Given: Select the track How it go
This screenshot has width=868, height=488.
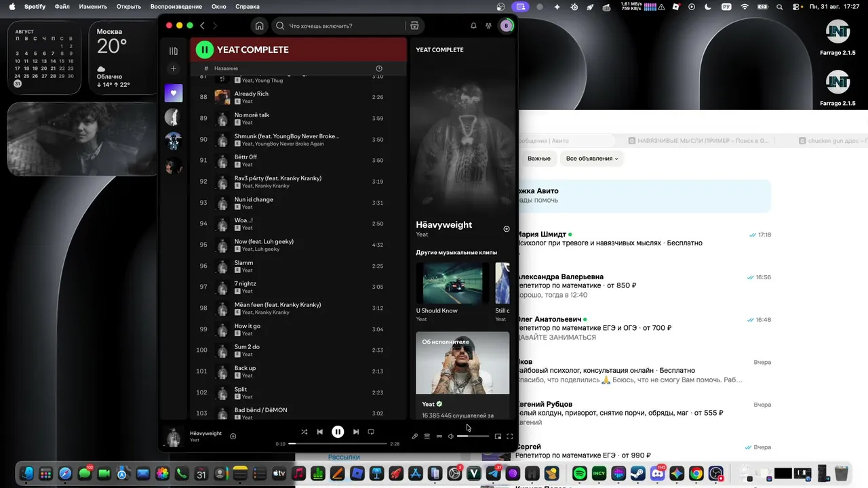Looking at the screenshot, I should 248,326.
